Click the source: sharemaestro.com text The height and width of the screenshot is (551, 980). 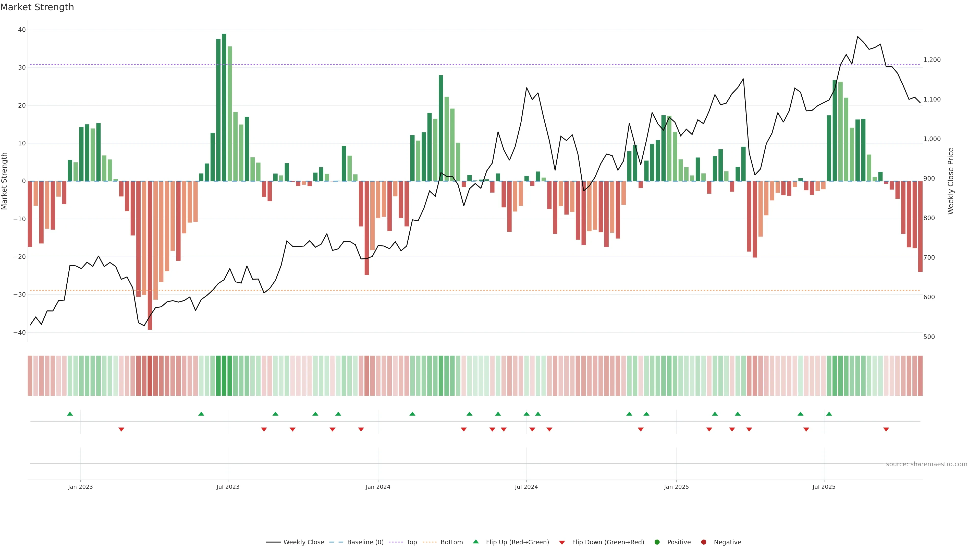[926, 464]
